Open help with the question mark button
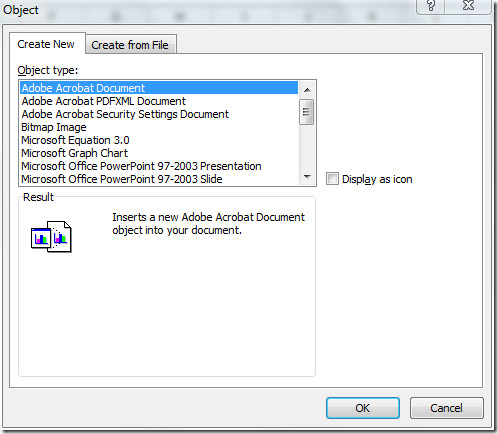The image size is (498, 434). pos(431,6)
